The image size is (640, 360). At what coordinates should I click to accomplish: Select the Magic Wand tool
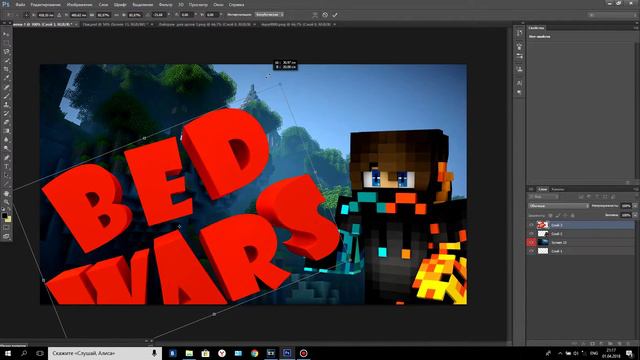[x=6, y=61]
